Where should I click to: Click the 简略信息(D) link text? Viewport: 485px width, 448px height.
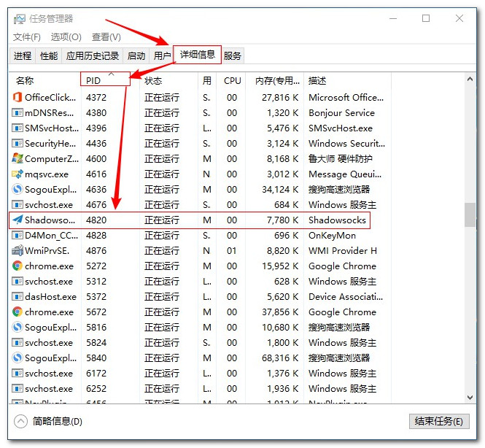(57, 421)
